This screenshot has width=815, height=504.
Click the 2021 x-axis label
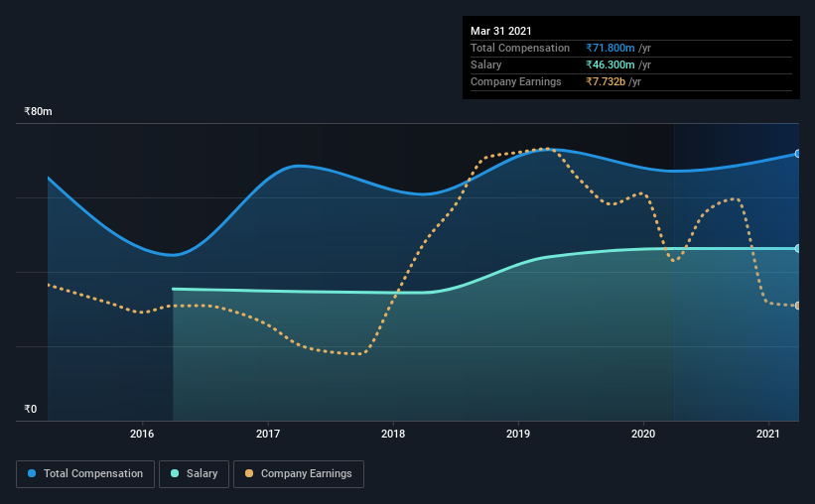click(768, 434)
